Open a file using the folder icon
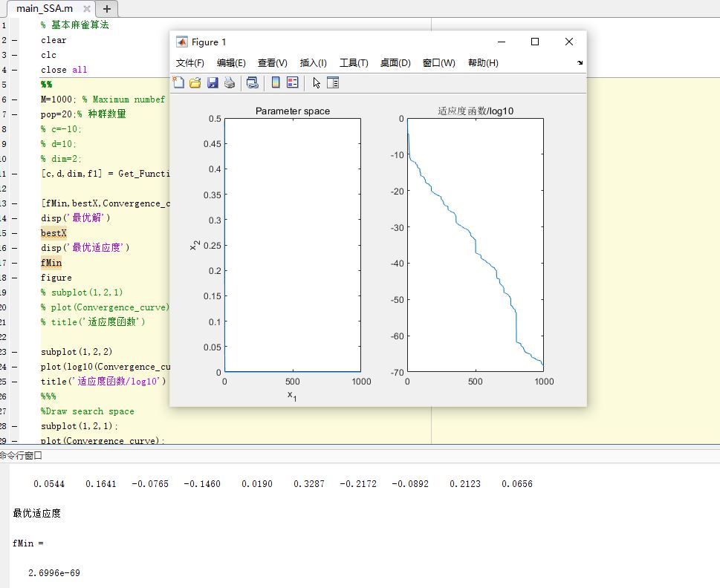 tap(195, 82)
